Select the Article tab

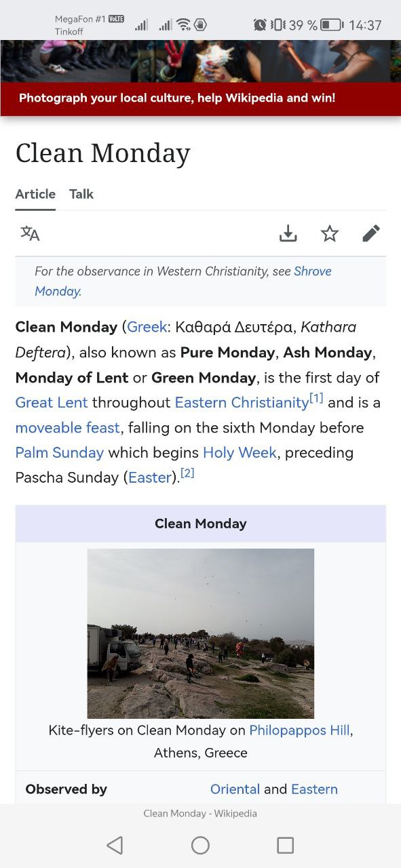[35, 194]
